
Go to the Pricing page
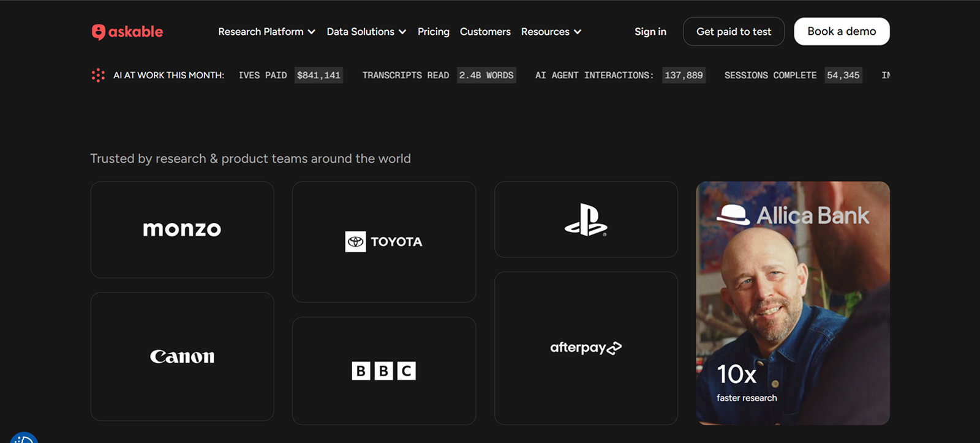[x=434, y=32]
